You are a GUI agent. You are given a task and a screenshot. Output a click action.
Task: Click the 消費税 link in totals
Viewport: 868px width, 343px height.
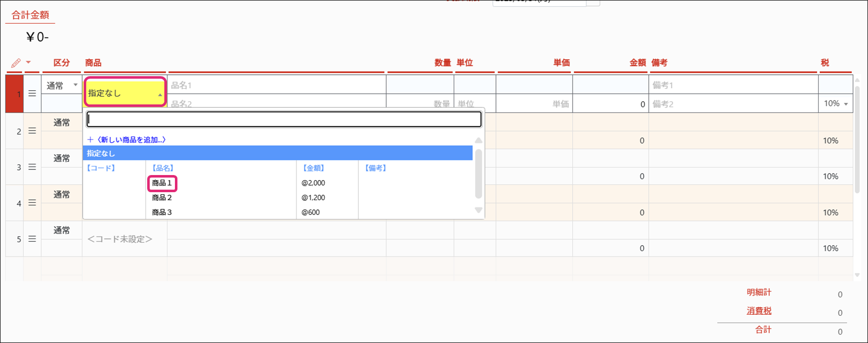[x=759, y=311]
